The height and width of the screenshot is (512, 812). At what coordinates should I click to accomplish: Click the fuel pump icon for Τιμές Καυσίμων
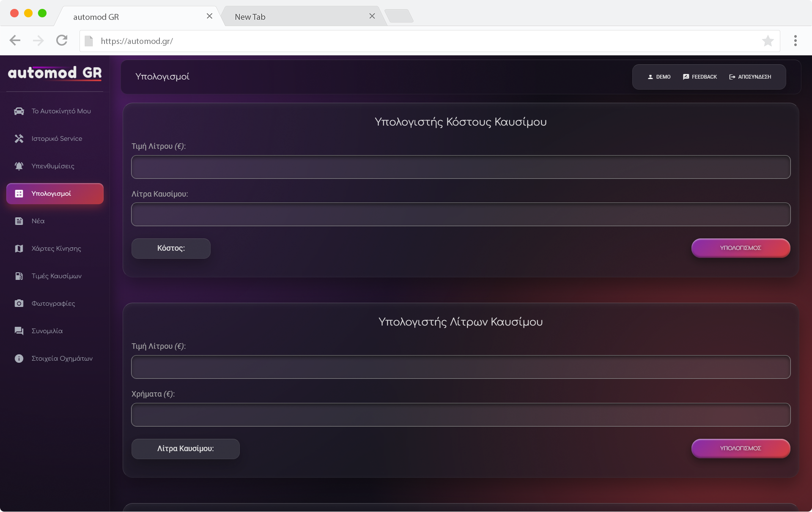[19, 276]
